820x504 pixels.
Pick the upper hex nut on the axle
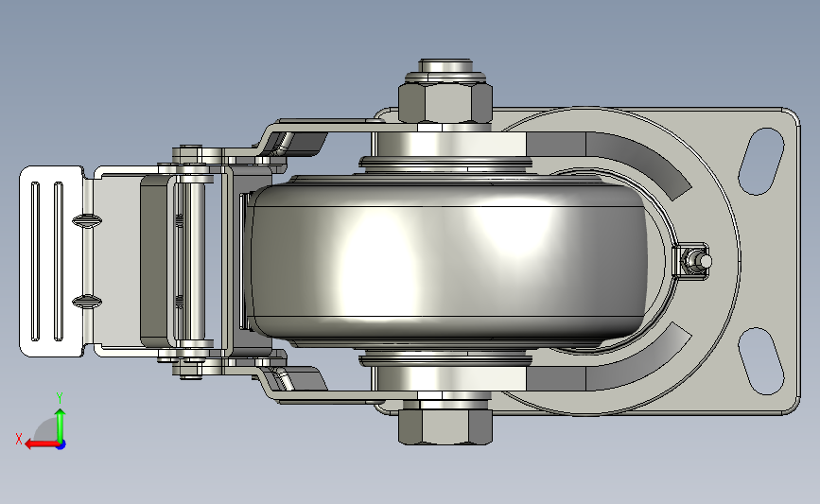pyautogui.click(x=445, y=103)
